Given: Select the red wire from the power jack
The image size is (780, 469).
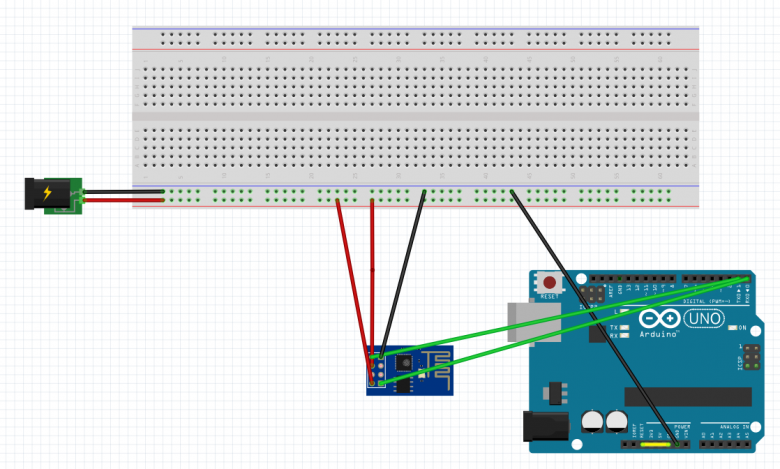Looking at the screenshot, I should [125, 200].
